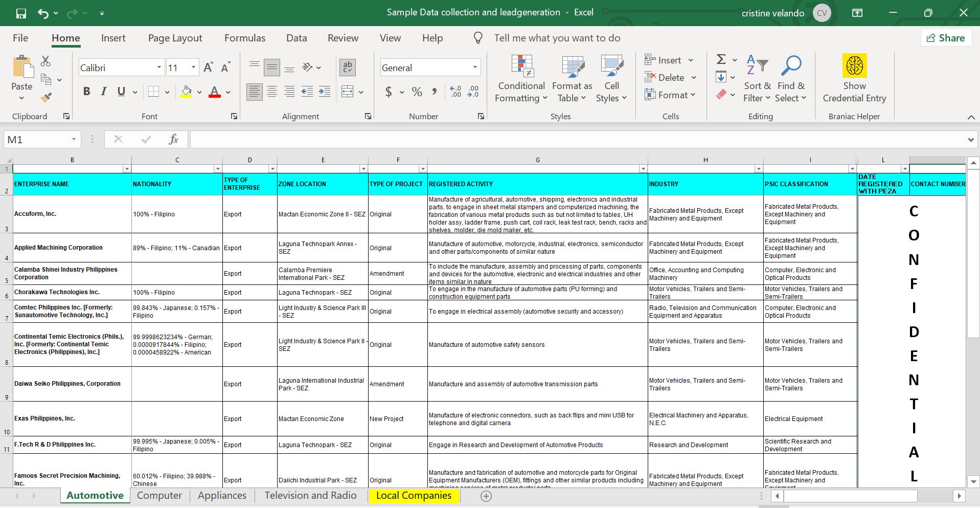Click the AutoSum sigma icon
Image resolution: width=980 pixels, height=508 pixels.
tap(721, 59)
